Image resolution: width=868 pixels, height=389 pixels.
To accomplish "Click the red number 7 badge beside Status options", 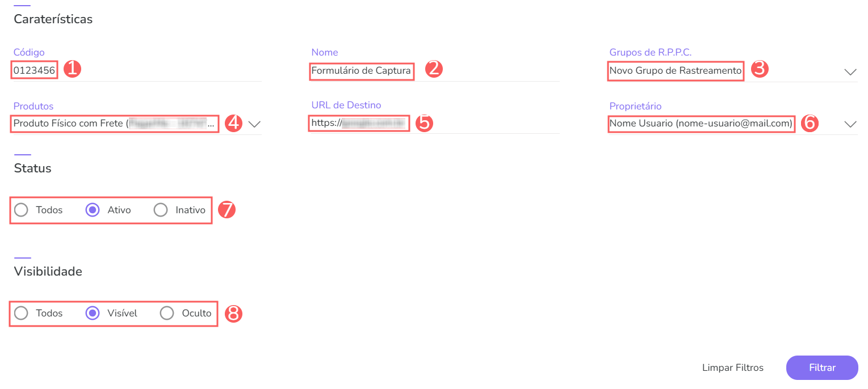I will click(227, 210).
